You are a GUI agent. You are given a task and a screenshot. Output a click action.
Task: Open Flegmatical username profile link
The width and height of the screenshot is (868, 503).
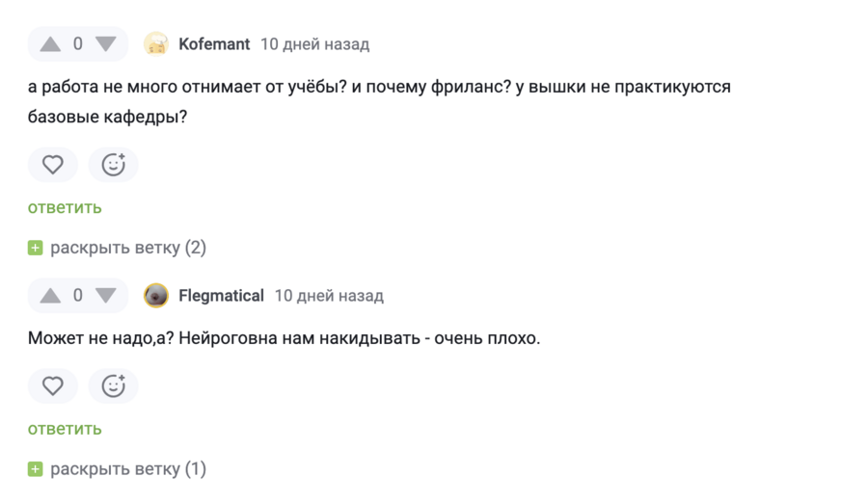pyautogui.click(x=221, y=296)
